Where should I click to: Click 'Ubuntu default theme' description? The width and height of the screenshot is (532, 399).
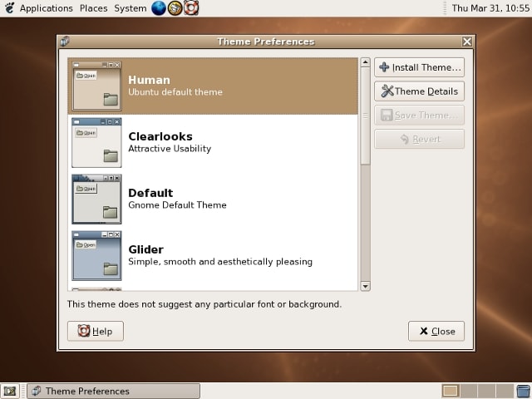click(175, 92)
